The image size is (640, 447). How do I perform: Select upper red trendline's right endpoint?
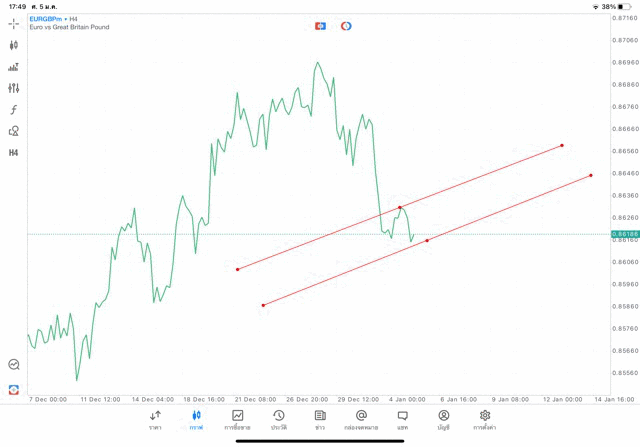(x=562, y=145)
